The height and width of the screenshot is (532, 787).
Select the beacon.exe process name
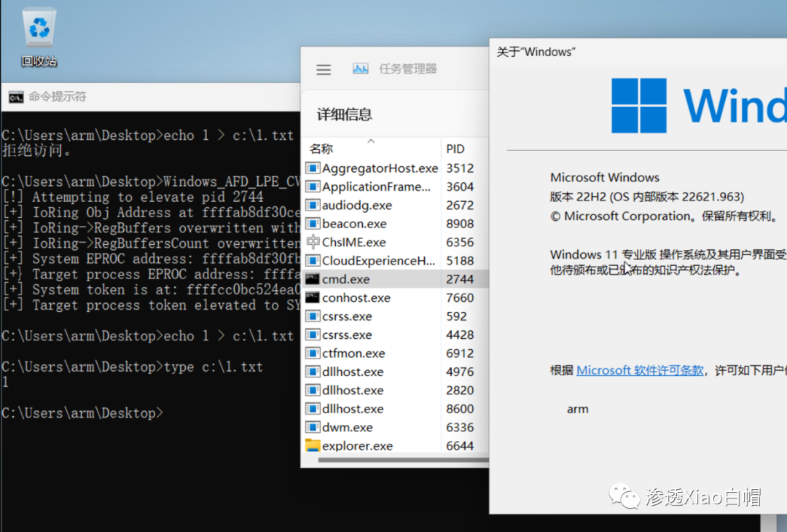[354, 224]
